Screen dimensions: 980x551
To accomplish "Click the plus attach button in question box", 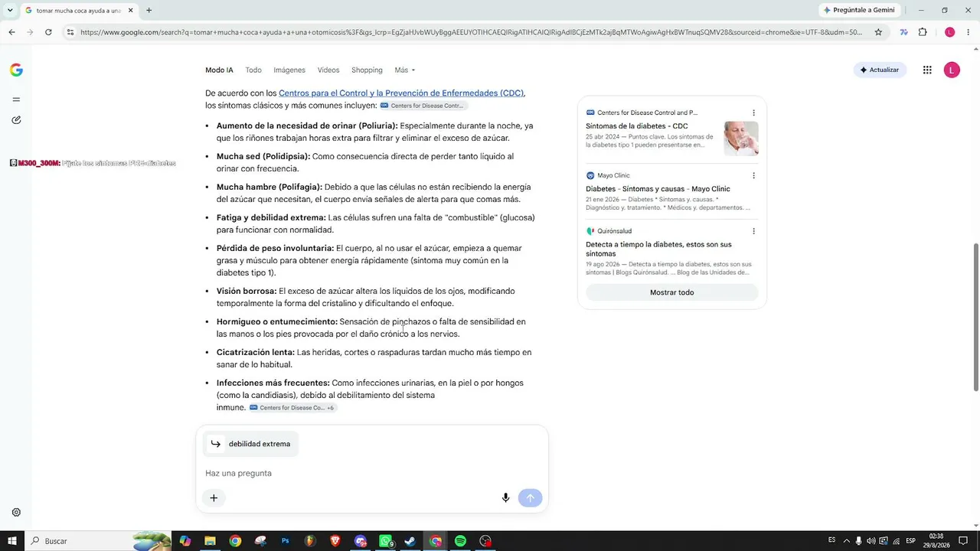I will tap(214, 498).
